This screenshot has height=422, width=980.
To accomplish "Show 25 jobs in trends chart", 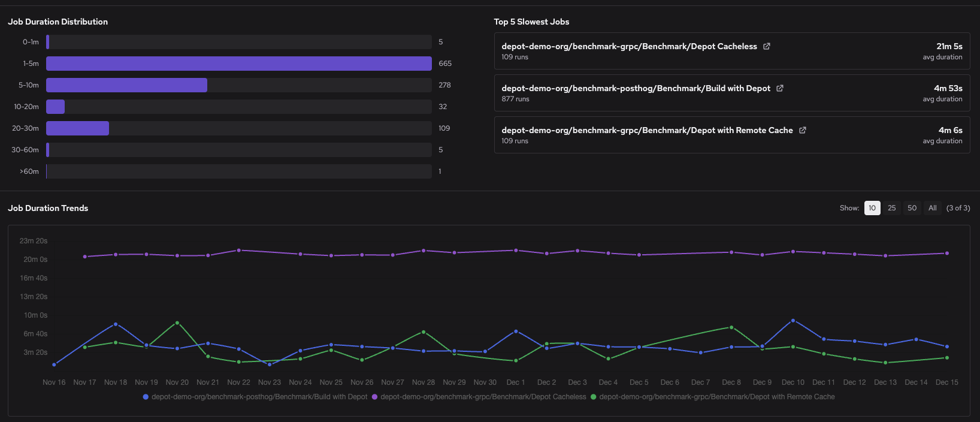I will click(x=892, y=208).
